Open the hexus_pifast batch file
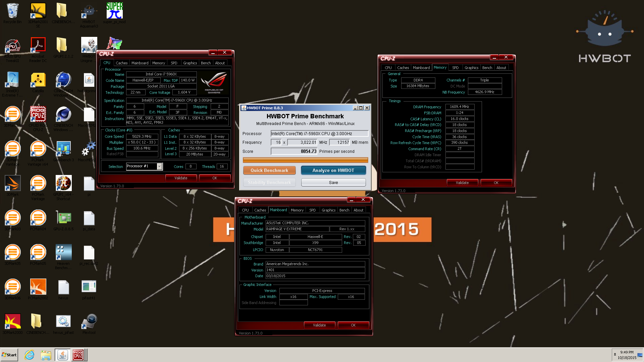The width and height of the screenshot is (644, 362). click(63, 324)
